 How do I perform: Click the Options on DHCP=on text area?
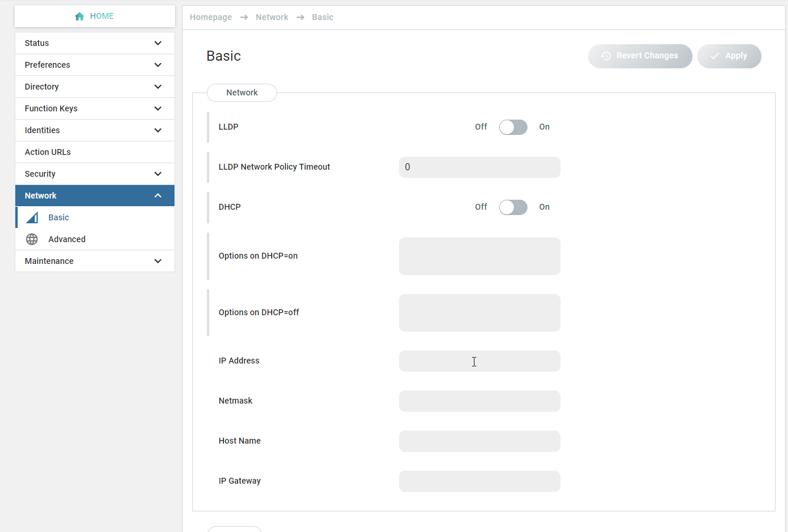[x=480, y=256]
